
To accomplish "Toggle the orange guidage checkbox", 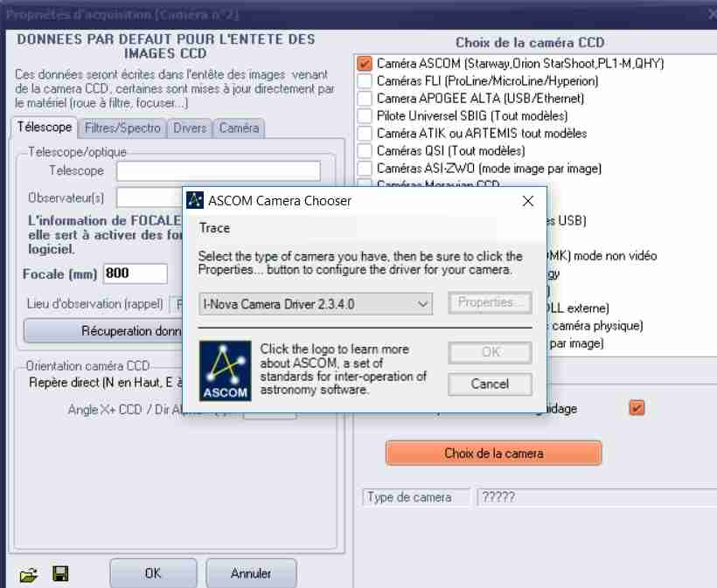I will pyautogui.click(x=637, y=408).
